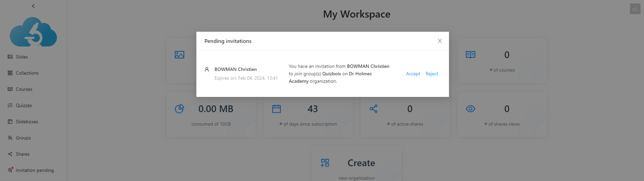644x181 pixels.
Task: Click the active shares icon
Action: click(374, 109)
